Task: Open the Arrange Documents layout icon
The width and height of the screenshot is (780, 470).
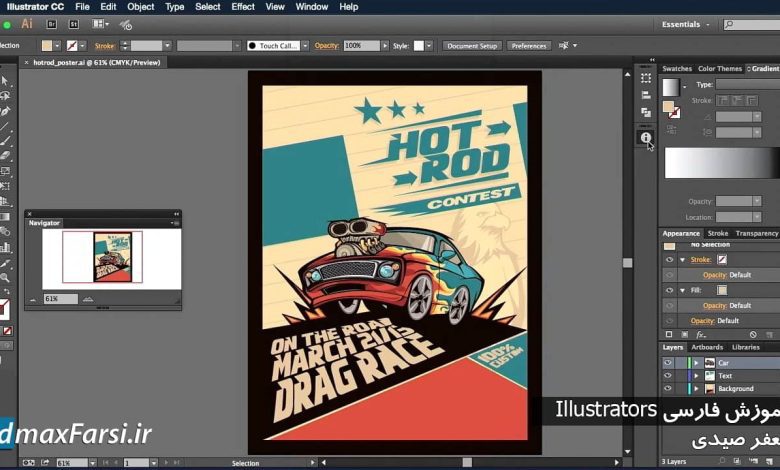Action: (x=98, y=24)
